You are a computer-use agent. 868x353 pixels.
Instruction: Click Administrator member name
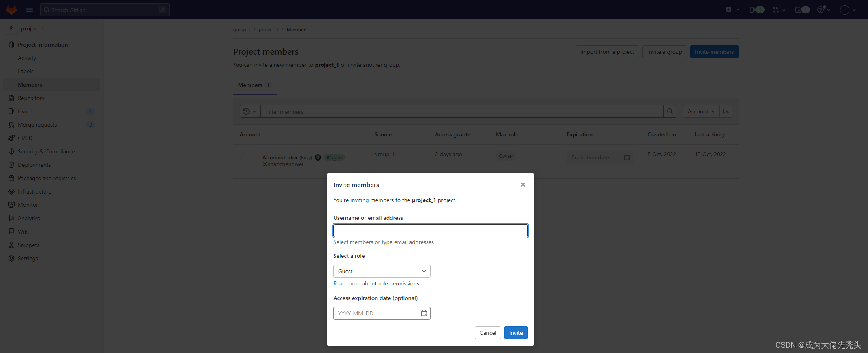(x=280, y=157)
